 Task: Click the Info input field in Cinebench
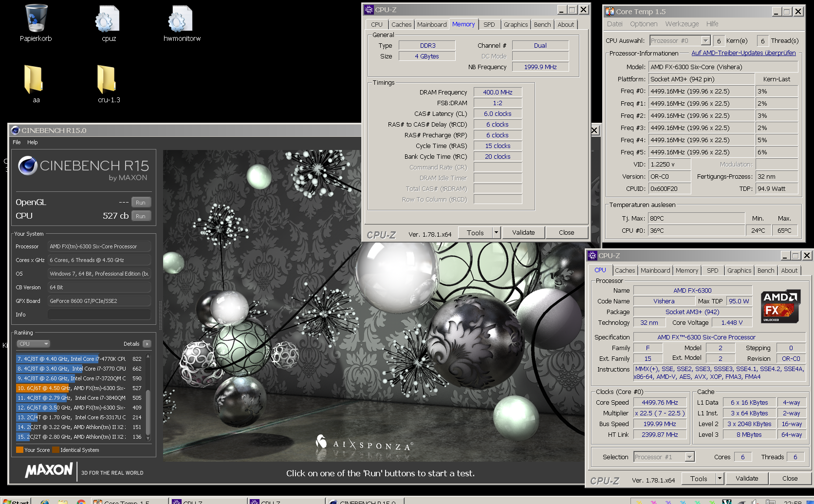[99, 315]
